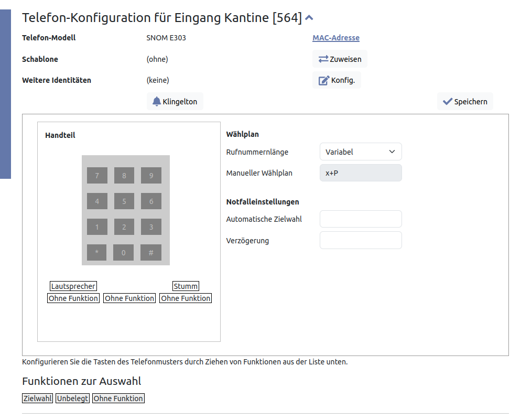Focus the Automatische Zielwahl input
Screen dimensions: 521x420
[x=361, y=219]
